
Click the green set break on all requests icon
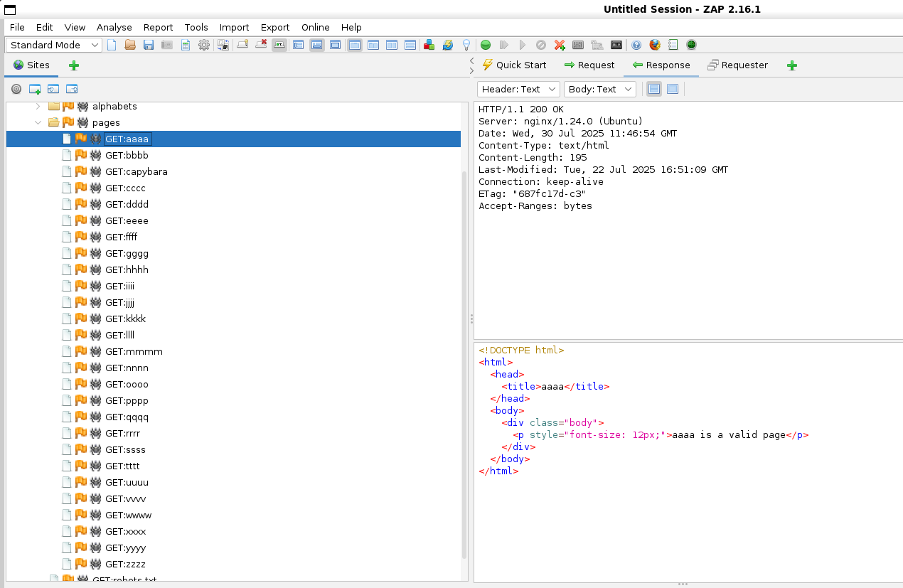click(486, 45)
